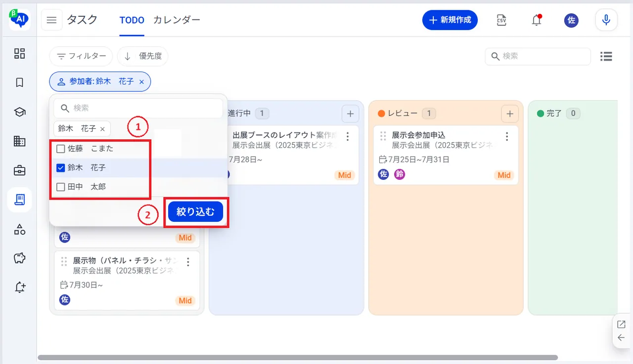Switch to the TODO tab
Image resolution: width=633 pixels, height=364 pixels.
[x=132, y=20]
